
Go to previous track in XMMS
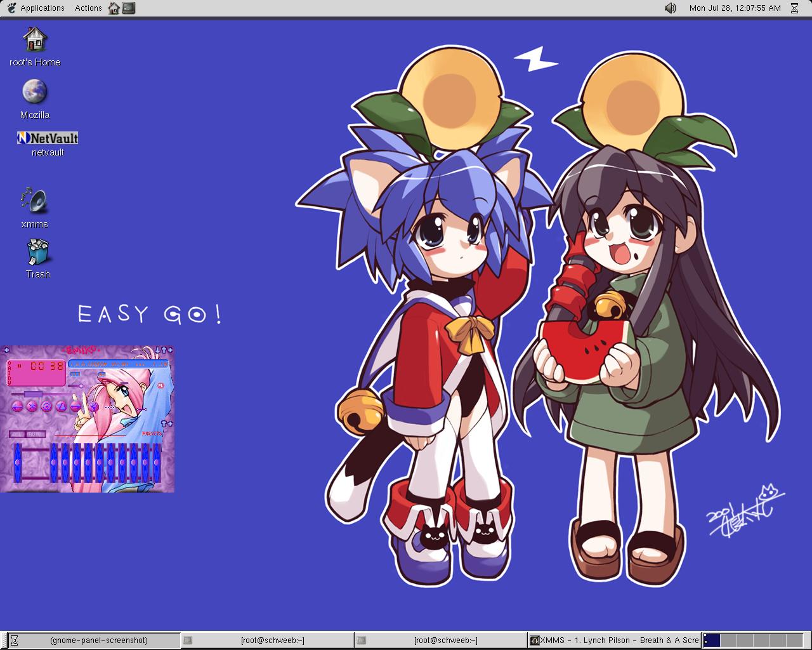(x=17, y=406)
